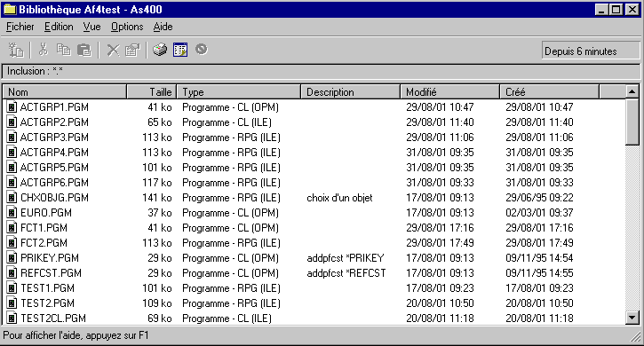Viewport: 644px width, 346px height.
Task: Select ACTGRP2.PGM file icon
Action: (x=12, y=122)
